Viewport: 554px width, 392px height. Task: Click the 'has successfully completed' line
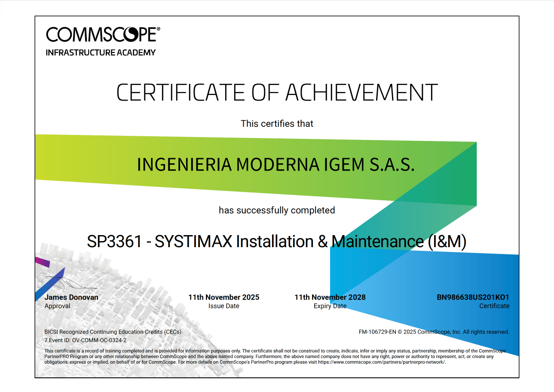click(276, 210)
